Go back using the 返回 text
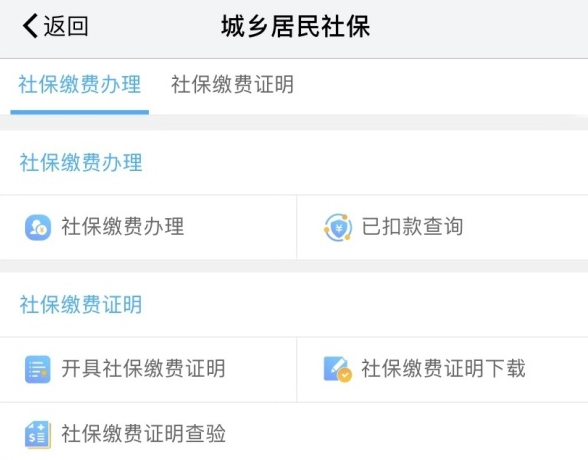This screenshot has height=460, width=588. pyautogui.click(x=66, y=26)
